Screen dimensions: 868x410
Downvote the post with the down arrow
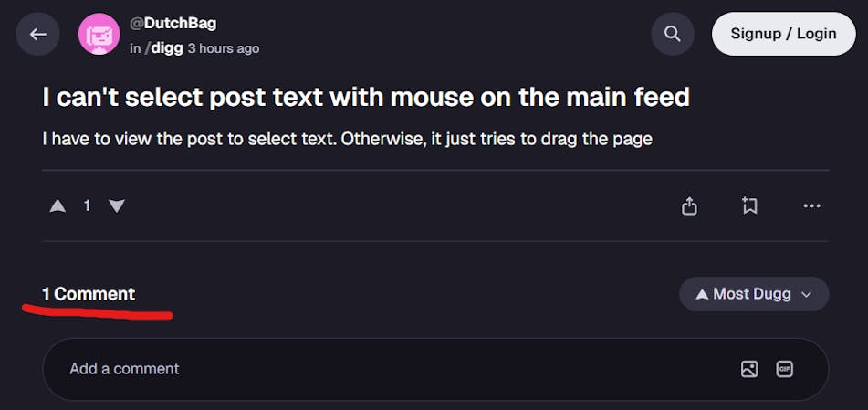coord(116,206)
